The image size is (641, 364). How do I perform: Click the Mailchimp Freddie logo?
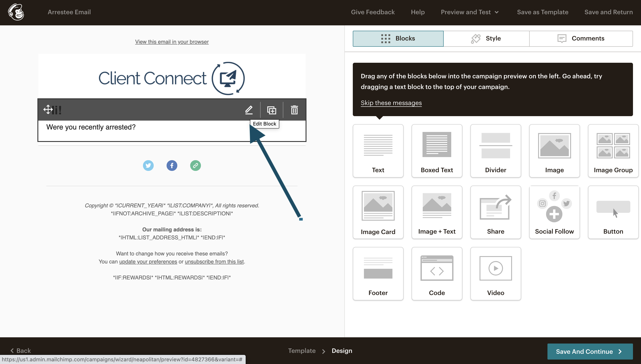tap(16, 12)
